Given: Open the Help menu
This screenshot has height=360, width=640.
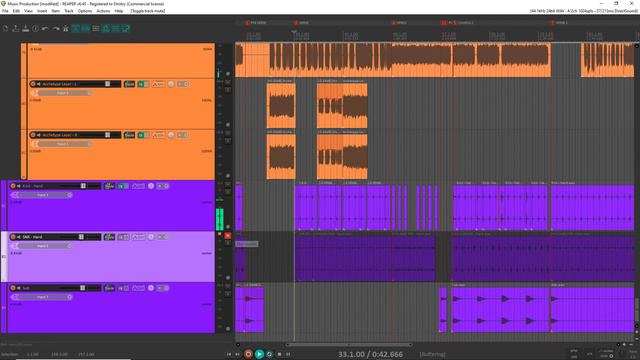Looking at the screenshot, I should pos(118,11).
